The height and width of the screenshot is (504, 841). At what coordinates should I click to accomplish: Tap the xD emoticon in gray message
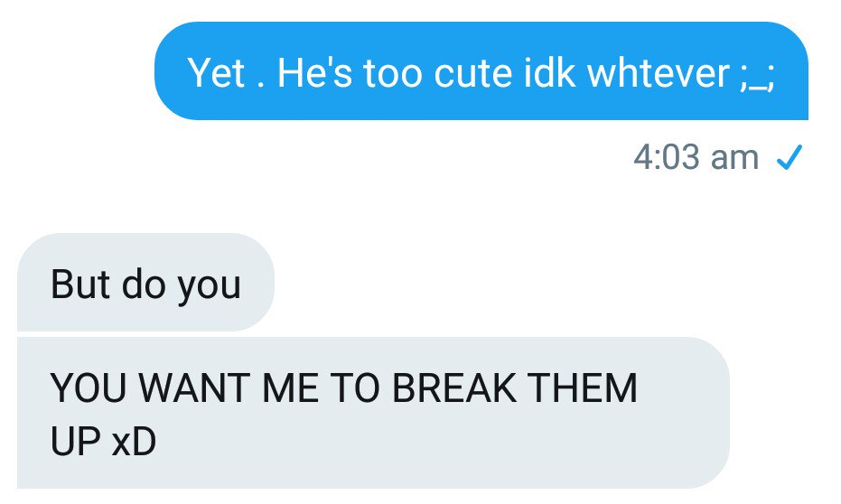pyautogui.click(x=134, y=442)
